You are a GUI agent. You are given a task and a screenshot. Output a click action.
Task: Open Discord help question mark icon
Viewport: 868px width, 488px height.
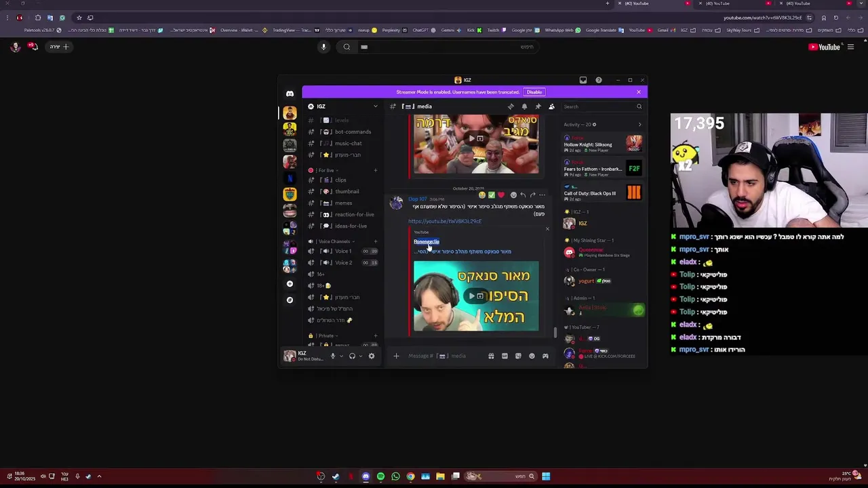click(598, 80)
